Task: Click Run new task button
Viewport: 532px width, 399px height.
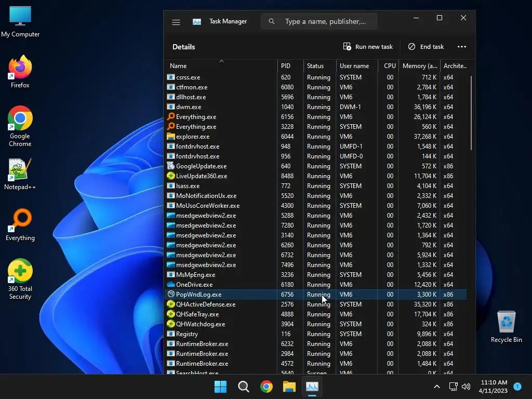Action: pos(368,47)
